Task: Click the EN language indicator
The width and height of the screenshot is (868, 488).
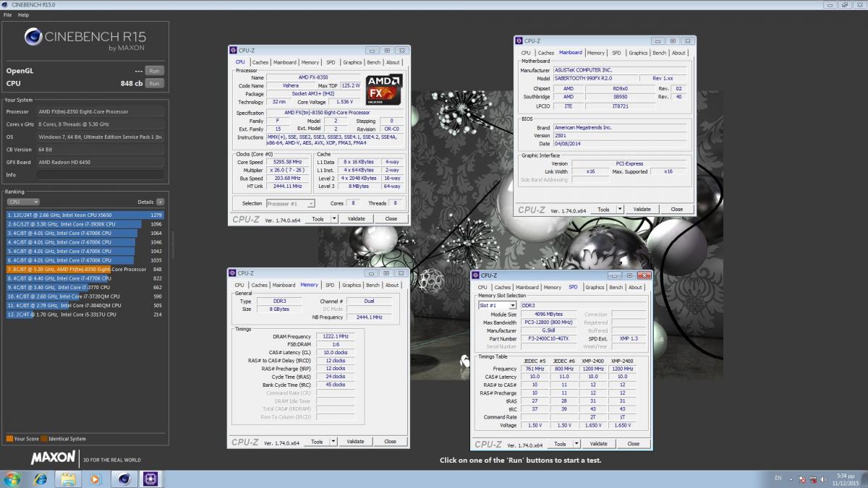Action: click(x=778, y=479)
